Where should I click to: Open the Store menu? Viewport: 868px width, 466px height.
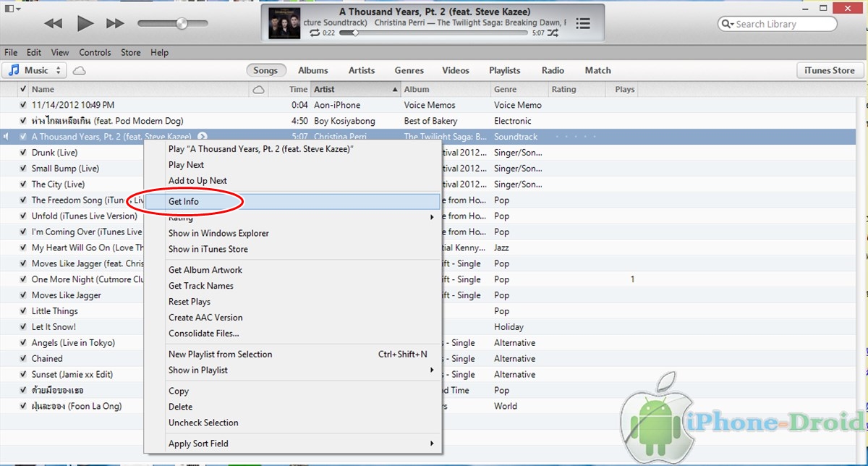pyautogui.click(x=131, y=52)
